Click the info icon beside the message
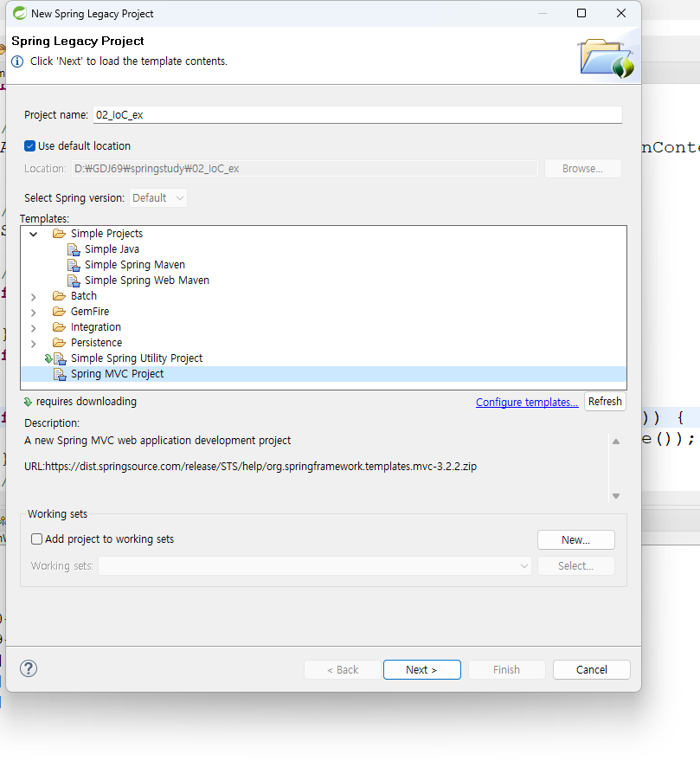Viewport: 700px width, 774px height. point(17,61)
